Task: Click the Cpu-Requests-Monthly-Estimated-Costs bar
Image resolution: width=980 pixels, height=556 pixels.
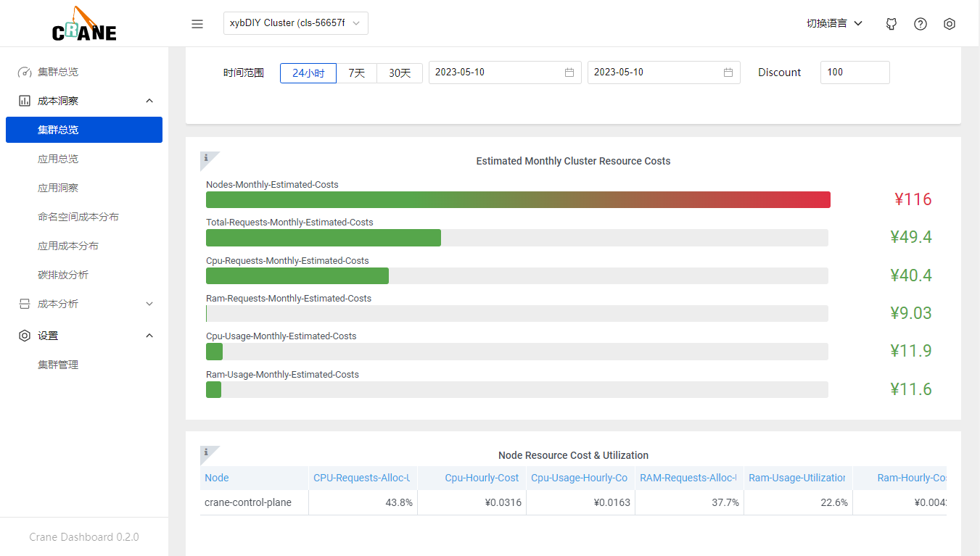Action: (x=517, y=275)
